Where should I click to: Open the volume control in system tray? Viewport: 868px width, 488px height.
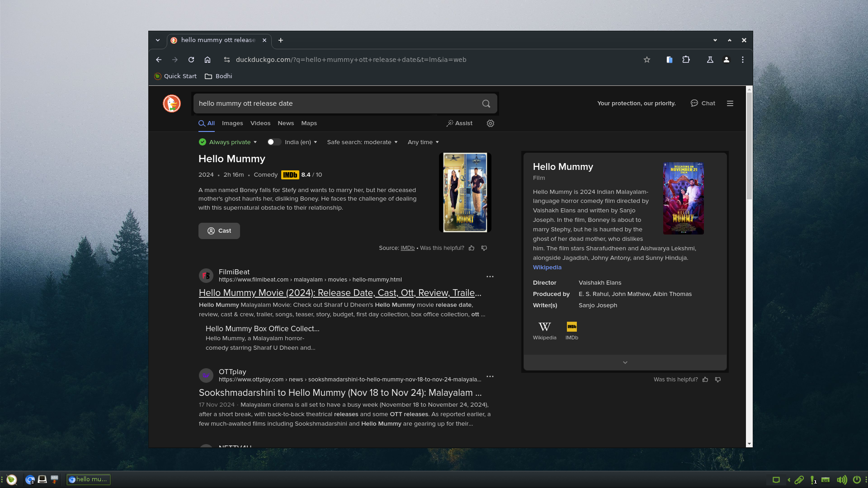point(841,480)
